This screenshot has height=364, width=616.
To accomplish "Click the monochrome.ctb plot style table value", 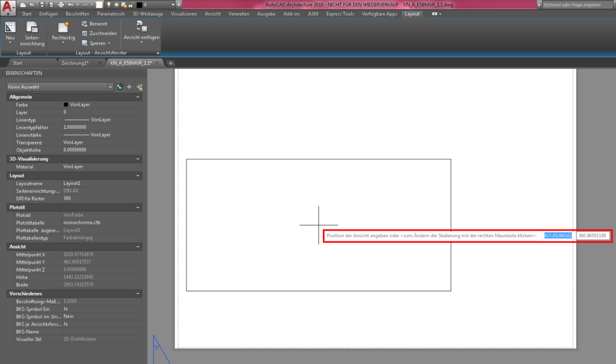I will (x=82, y=223).
